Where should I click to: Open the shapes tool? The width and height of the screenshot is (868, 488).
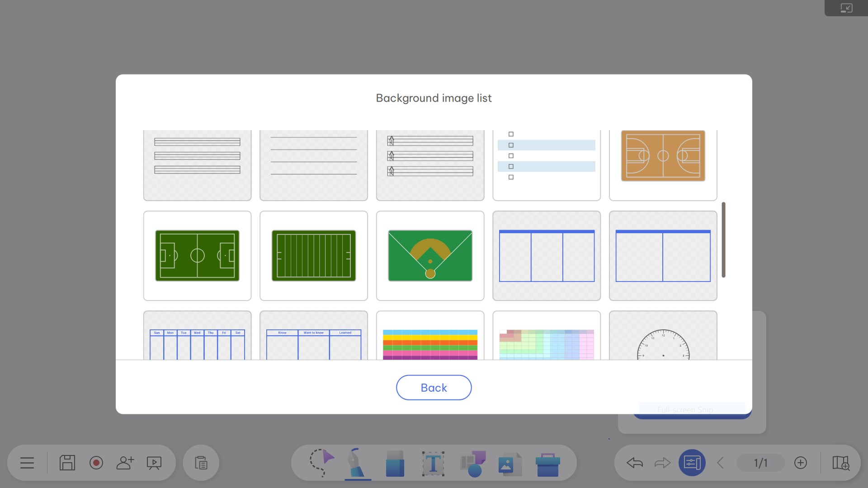[x=472, y=463]
